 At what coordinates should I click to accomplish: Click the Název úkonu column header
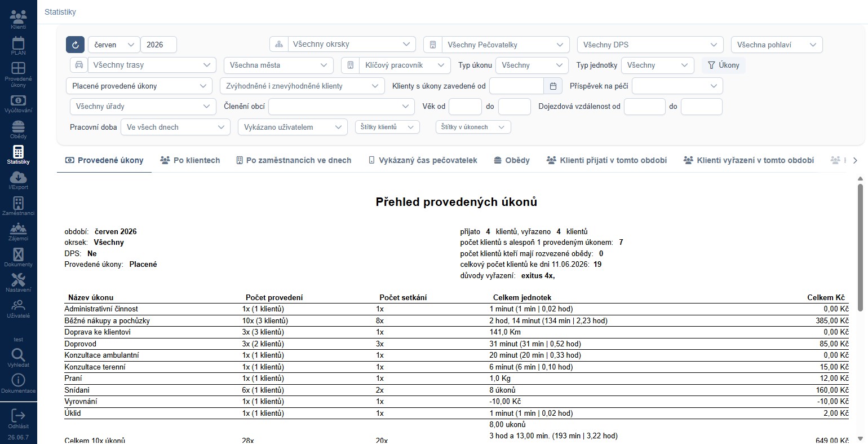[91, 297]
